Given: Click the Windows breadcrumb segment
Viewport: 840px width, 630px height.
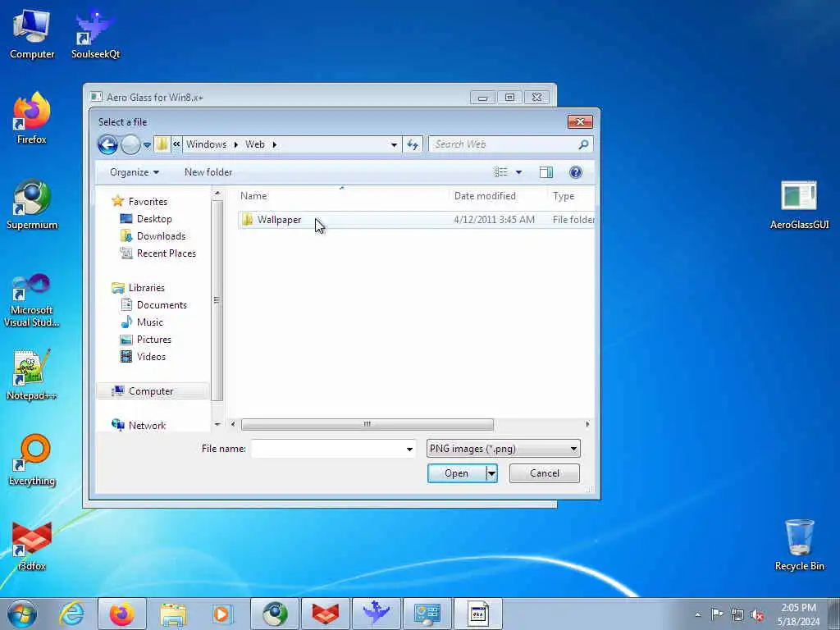Looking at the screenshot, I should coord(206,144).
